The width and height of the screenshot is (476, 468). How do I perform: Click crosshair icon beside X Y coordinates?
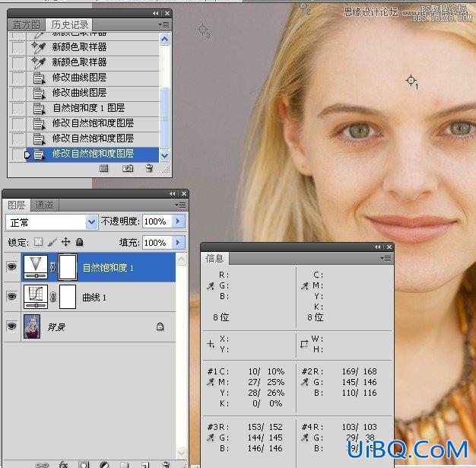(x=211, y=344)
